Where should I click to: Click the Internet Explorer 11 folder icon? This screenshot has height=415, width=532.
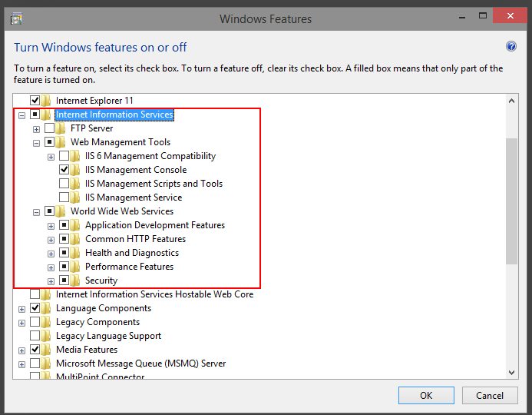[46, 101]
